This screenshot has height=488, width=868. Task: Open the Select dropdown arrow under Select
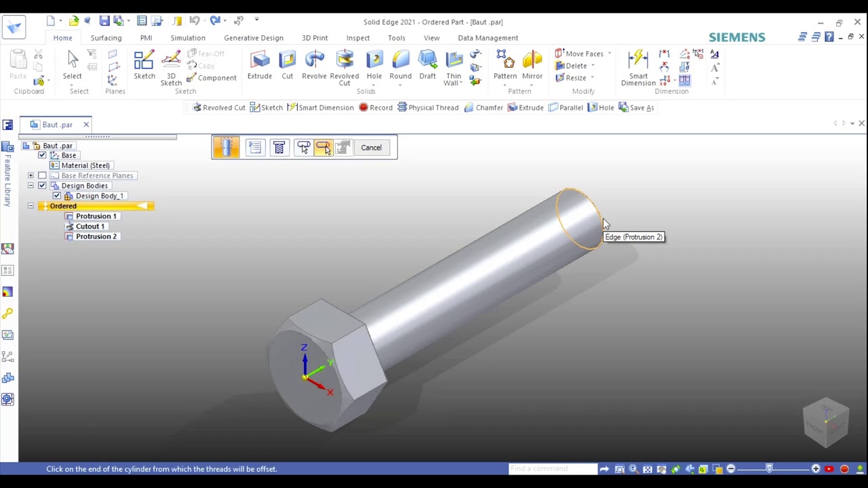[x=73, y=85]
